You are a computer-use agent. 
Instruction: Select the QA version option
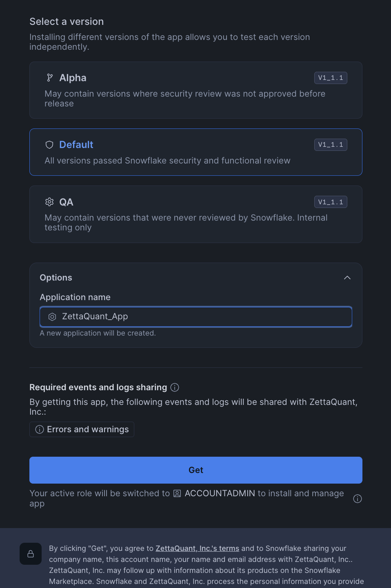[196, 214]
